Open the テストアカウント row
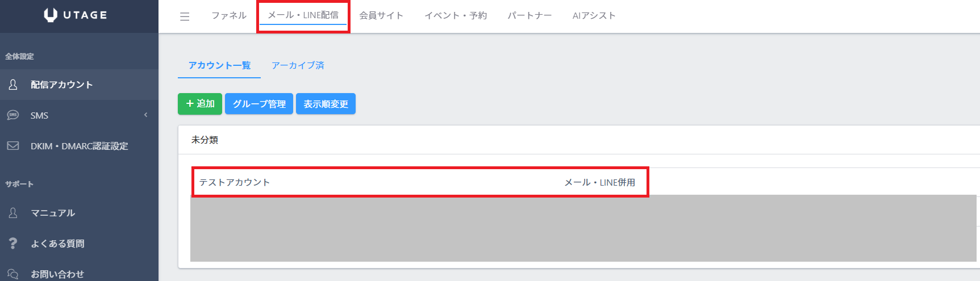This screenshot has height=281, width=980. point(235,182)
